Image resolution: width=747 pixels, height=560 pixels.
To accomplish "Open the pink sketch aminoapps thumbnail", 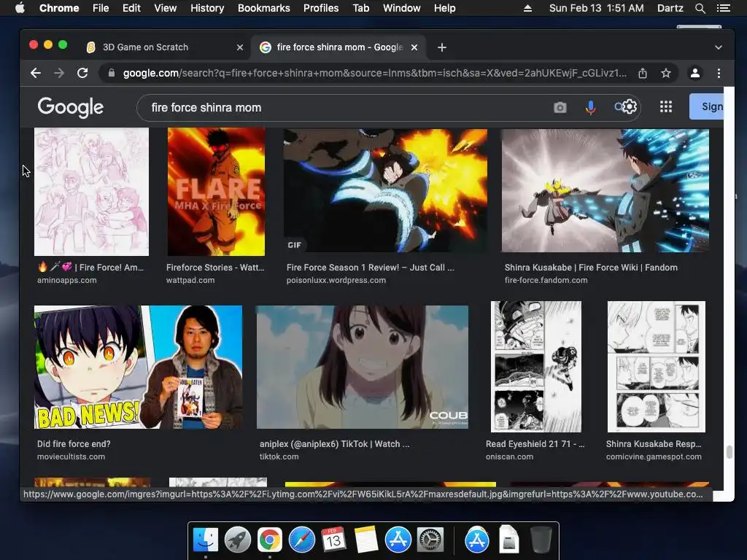I will click(91, 192).
